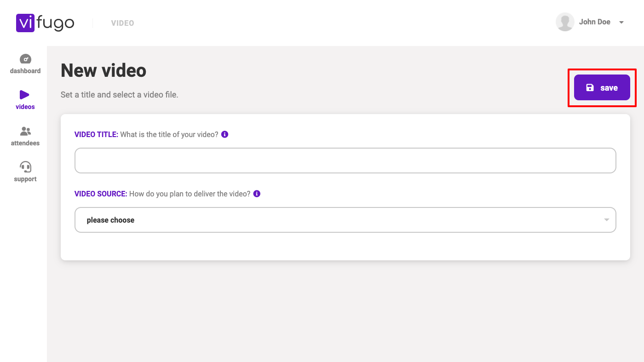The height and width of the screenshot is (362, 644).
Task: Click the John Doe user name
Action: click(x=595, y=22)
